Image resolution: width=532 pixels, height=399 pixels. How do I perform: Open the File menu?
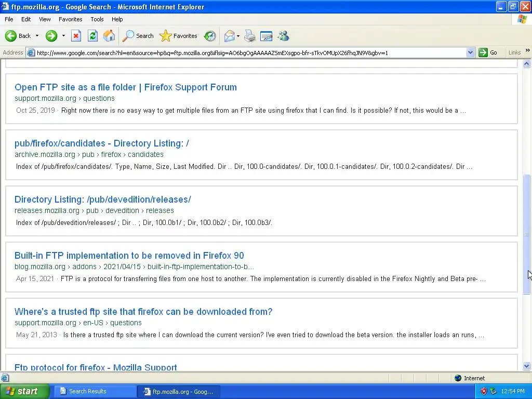point(9,19)
